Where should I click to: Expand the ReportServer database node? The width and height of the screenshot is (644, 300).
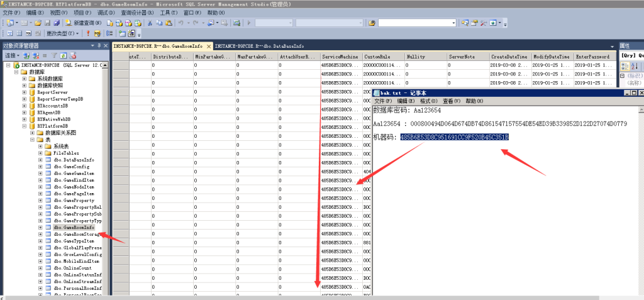pyautogui.click(x=25, y=92)
